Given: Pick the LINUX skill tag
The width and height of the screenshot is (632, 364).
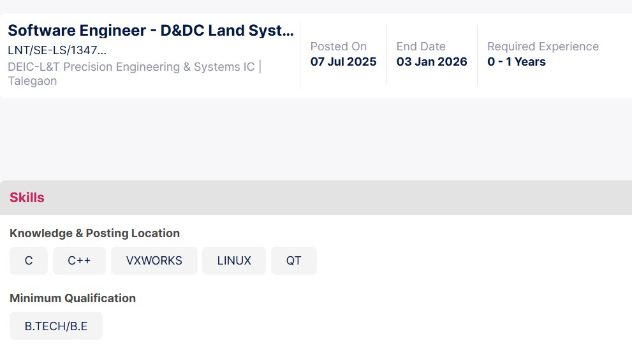Looking at the screenshot, I should click(234, 261).
